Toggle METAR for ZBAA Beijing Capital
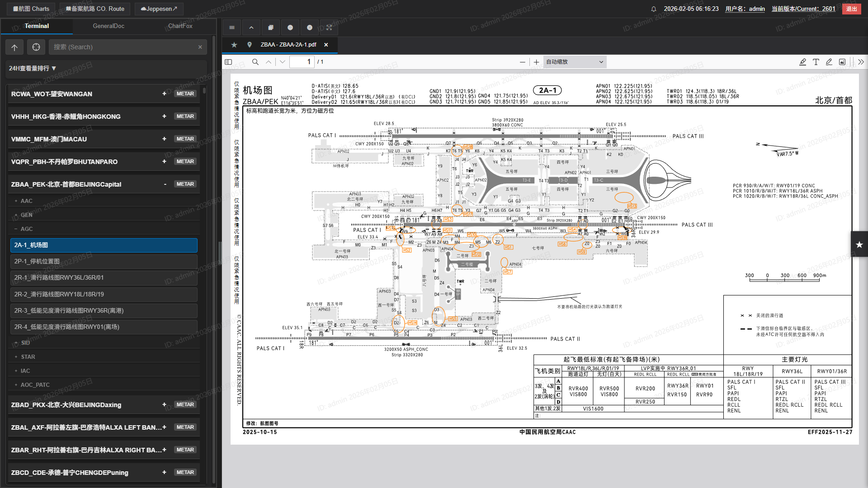This screenshot has width=868, height=488. pos(185,184)
